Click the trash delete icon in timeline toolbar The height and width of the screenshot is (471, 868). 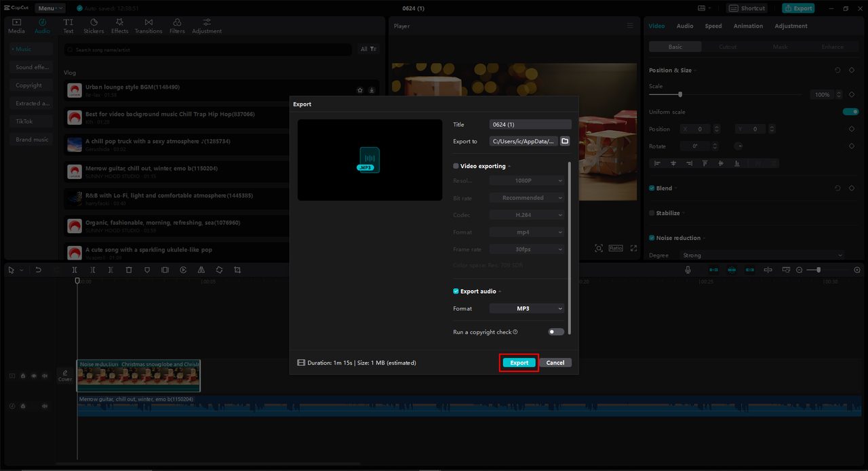click(129, 270)
